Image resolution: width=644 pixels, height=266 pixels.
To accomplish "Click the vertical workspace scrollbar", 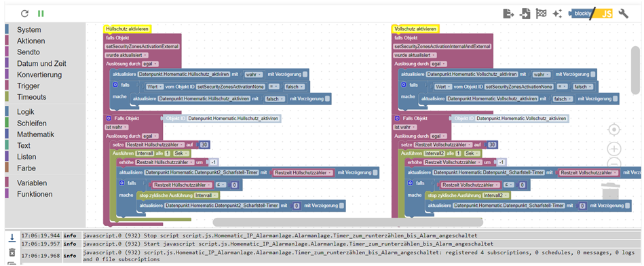I will [635, 70].
